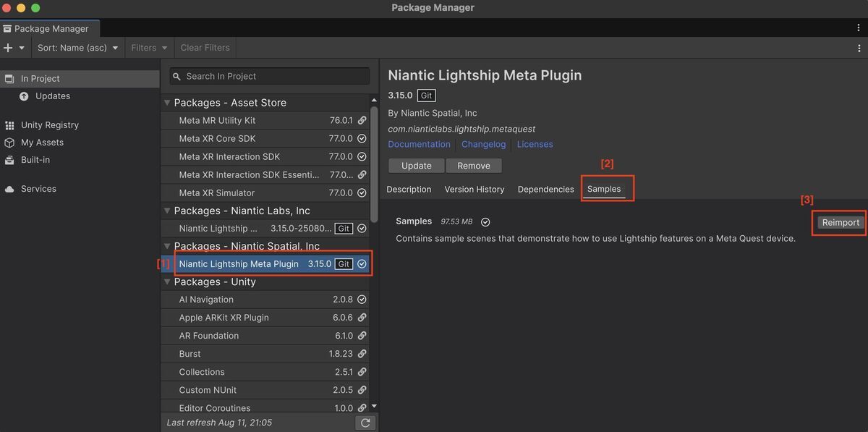
Task: Select Meta XR Simulator package
Action: tap(265, 193)
